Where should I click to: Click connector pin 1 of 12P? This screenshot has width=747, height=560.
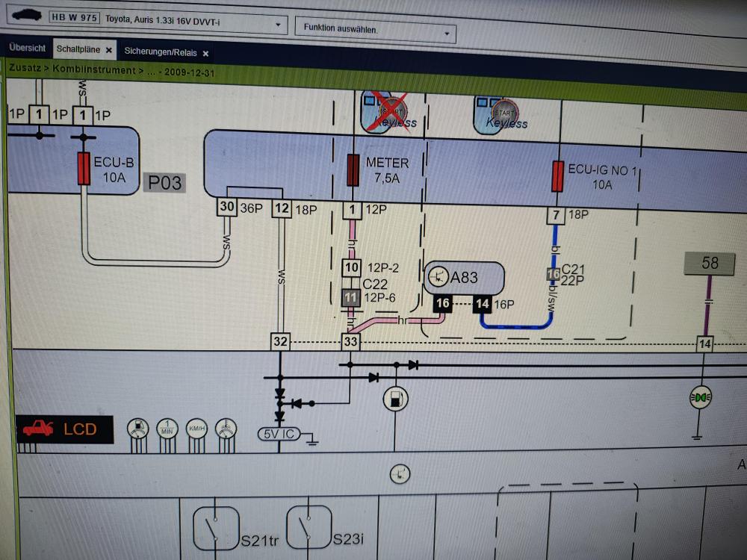coord(352,210)
